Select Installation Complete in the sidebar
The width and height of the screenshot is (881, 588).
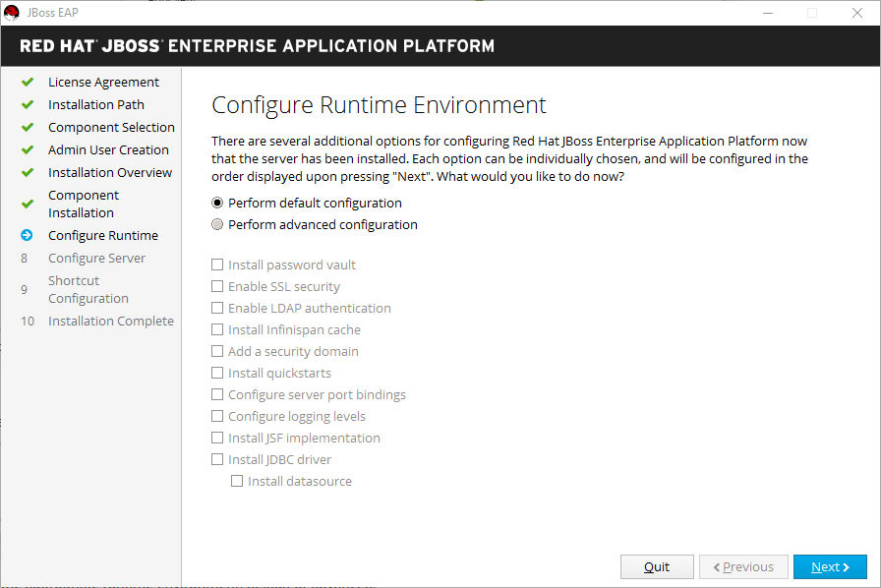point(110,321)
